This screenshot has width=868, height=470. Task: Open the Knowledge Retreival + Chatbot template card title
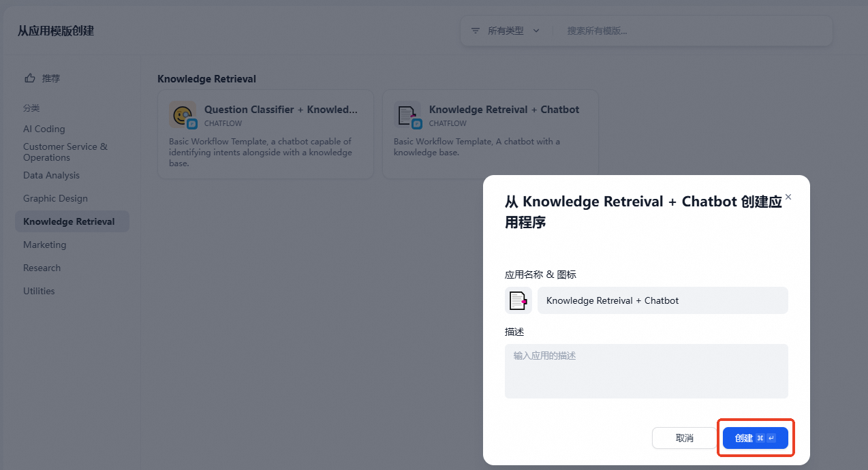click(504, 110)
